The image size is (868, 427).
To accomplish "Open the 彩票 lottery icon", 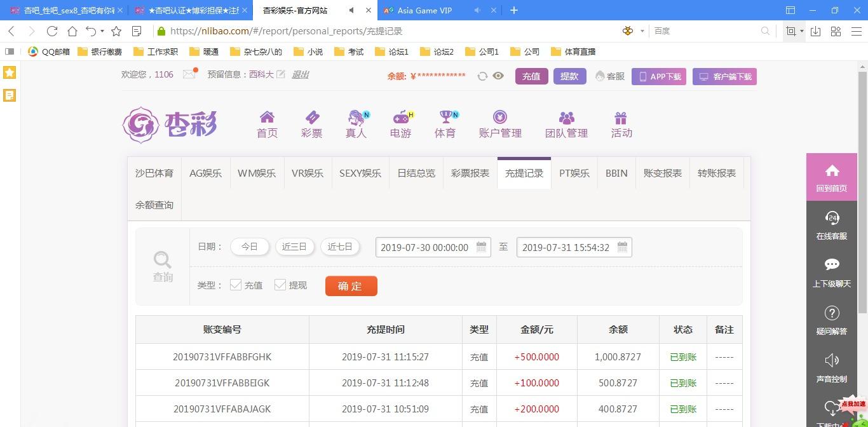I will click(311, 118).
